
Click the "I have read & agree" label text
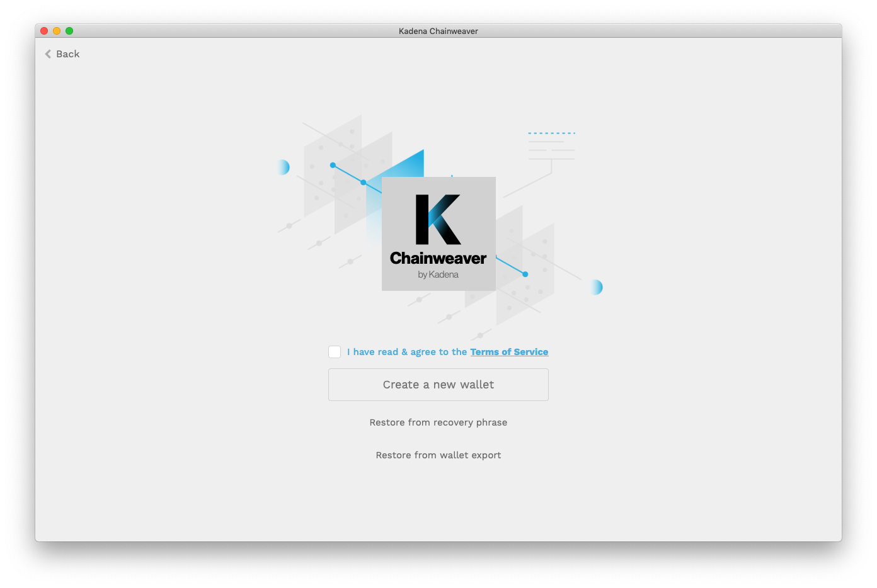406,352
